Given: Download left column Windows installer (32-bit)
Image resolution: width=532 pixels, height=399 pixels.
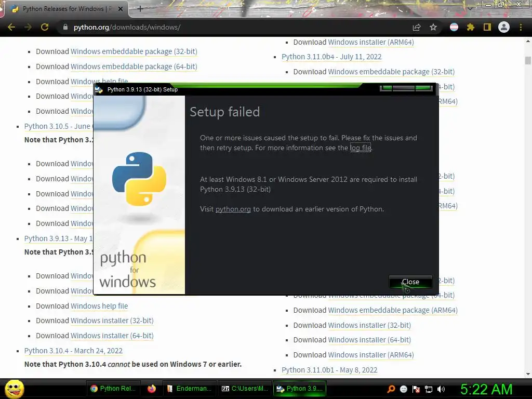Looking at the screenshot, I should (x=112, y=321).
